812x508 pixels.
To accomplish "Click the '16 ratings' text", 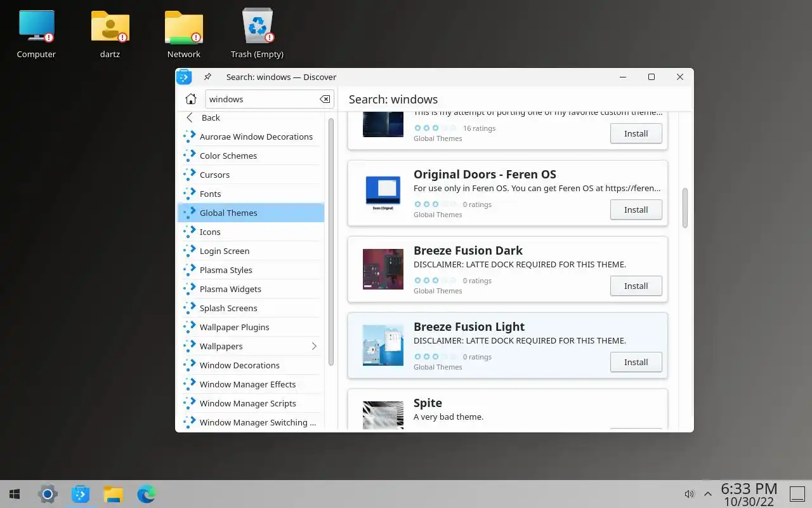I will 479,128.
